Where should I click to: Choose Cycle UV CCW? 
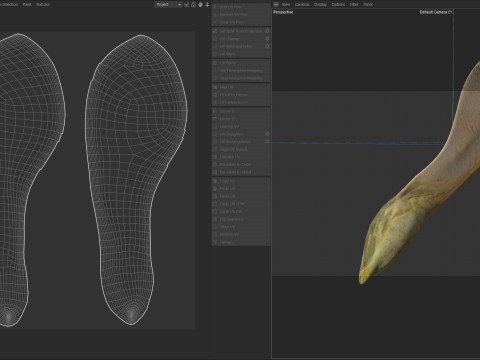pyautogui.click(x=241, y=204)
